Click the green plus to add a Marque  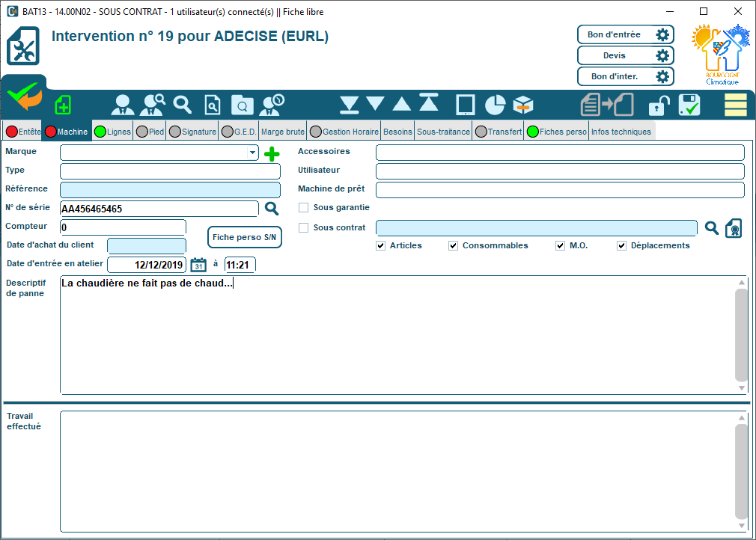[272, 153]
